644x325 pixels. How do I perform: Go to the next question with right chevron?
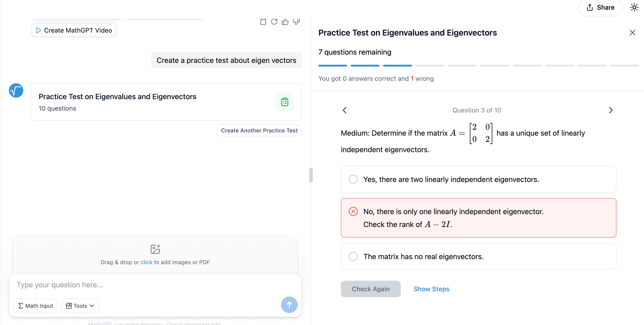coord(611,110)
